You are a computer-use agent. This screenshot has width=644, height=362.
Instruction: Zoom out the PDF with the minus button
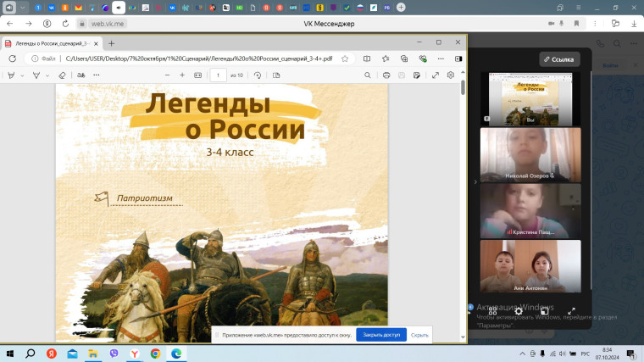point(167,75)
